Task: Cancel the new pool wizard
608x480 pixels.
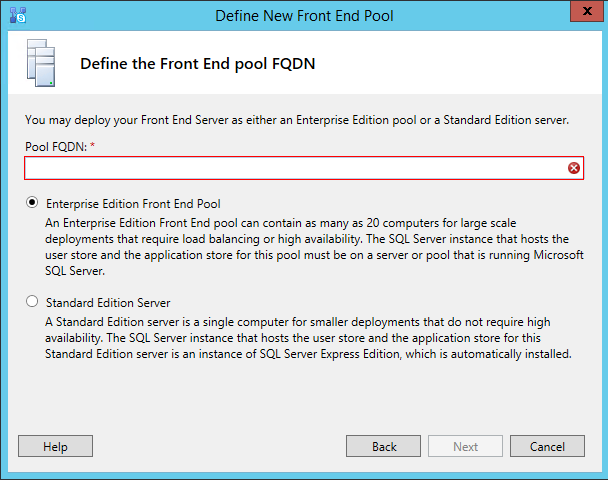Action: tap(547, 447)
